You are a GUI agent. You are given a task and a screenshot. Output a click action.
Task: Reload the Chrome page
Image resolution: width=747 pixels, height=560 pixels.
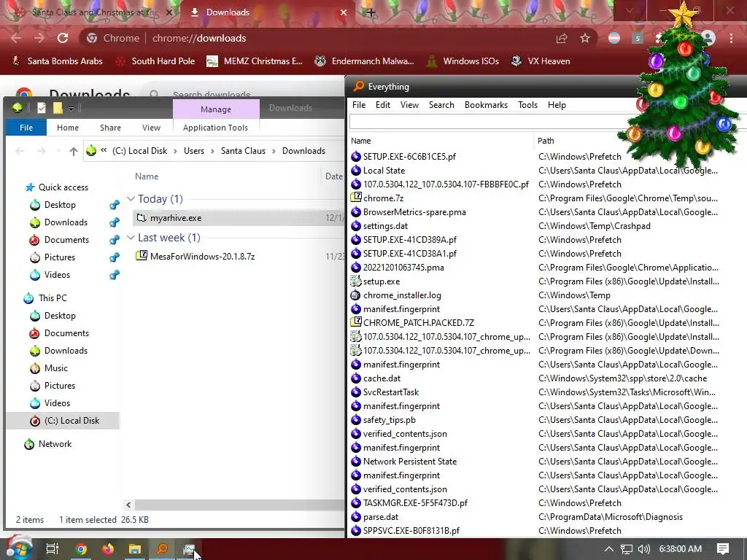[63, 38]
